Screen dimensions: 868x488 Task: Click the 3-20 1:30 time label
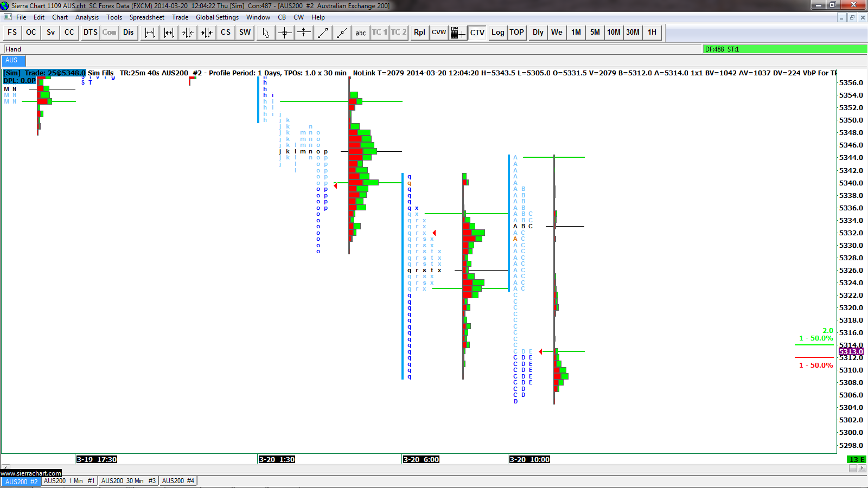(277, 459)
